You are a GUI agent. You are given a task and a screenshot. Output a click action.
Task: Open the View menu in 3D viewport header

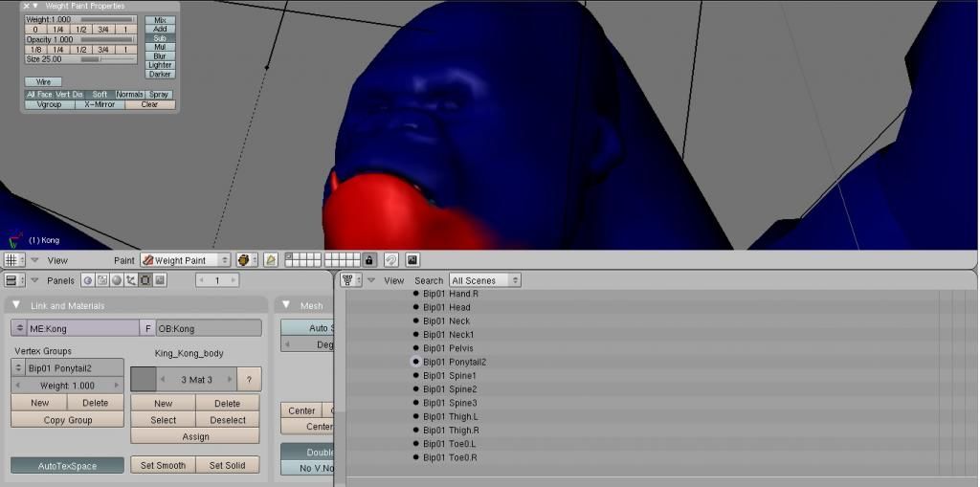coord(57,259)
